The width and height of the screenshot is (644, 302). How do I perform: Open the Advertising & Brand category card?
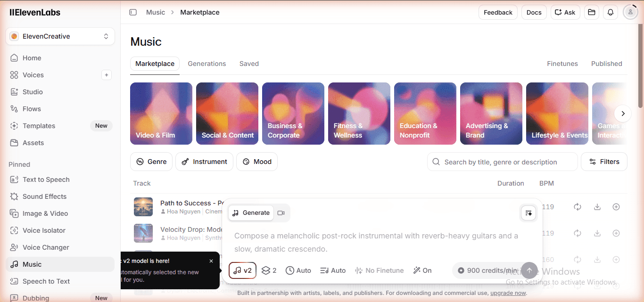(x=491, y=114)
